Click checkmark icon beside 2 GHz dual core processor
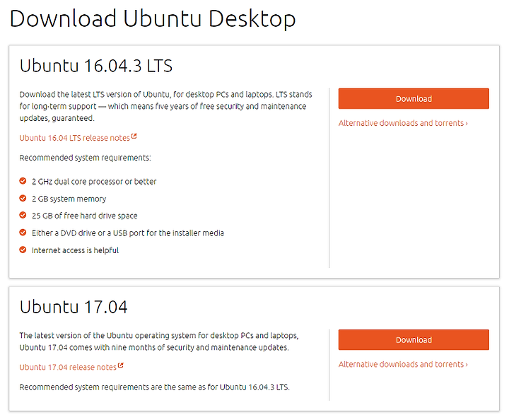The height and width of the screenshot is (420, 509). point(23,181)
